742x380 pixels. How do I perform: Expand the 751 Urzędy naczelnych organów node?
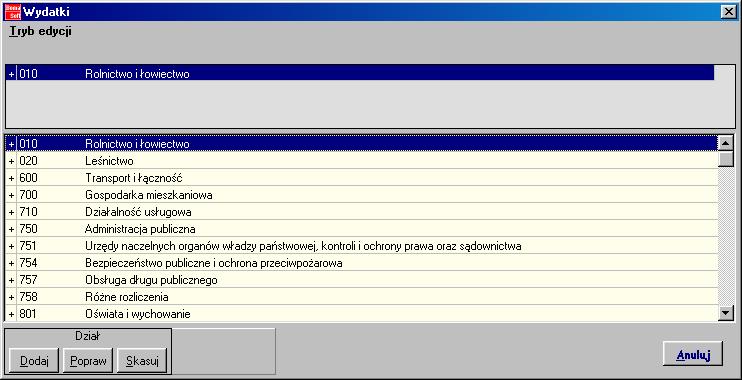pyautogui.click(x=11, y=247)
